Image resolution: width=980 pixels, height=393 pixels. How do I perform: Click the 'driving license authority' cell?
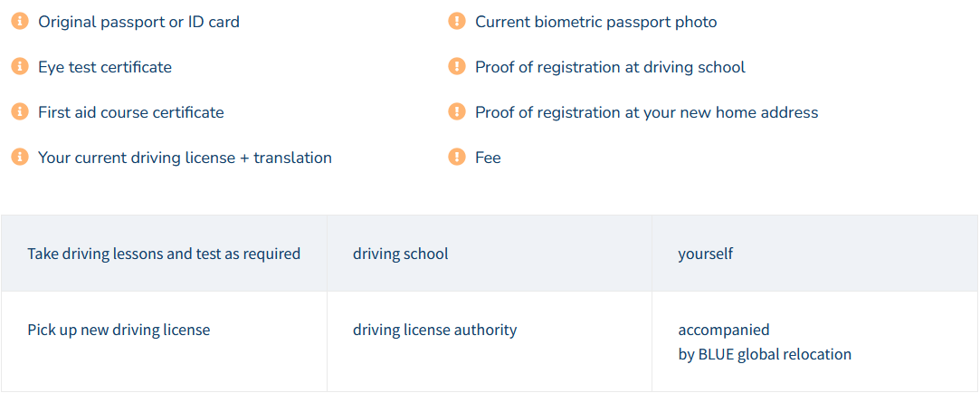tap(490, 341)
